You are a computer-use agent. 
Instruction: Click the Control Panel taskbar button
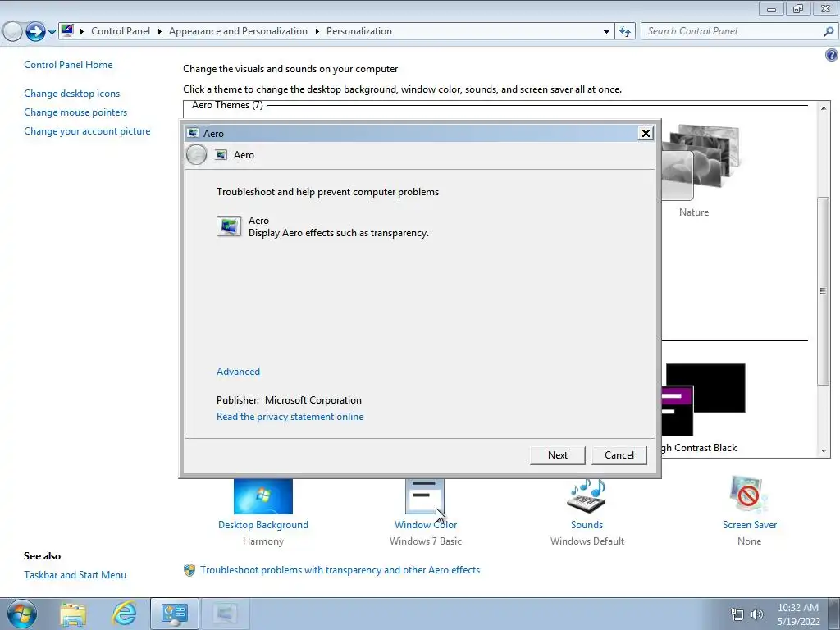pos(174,614)
